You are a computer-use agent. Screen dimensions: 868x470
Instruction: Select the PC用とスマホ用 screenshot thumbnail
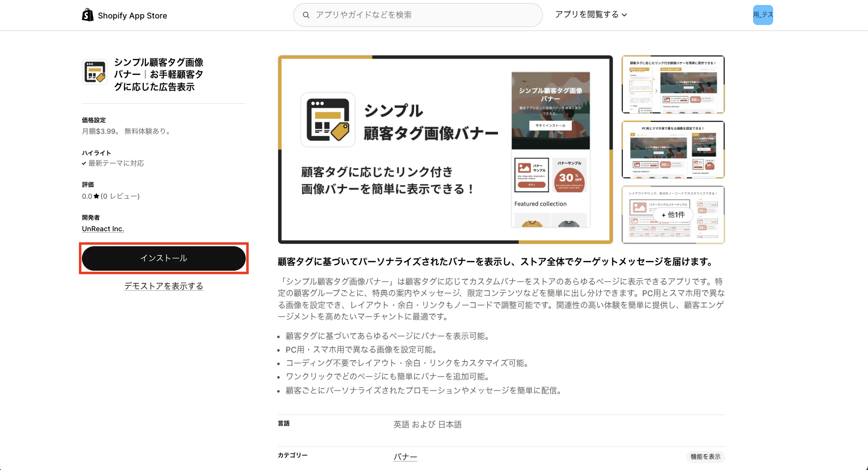pyautogui.click(x=673, y=150)
